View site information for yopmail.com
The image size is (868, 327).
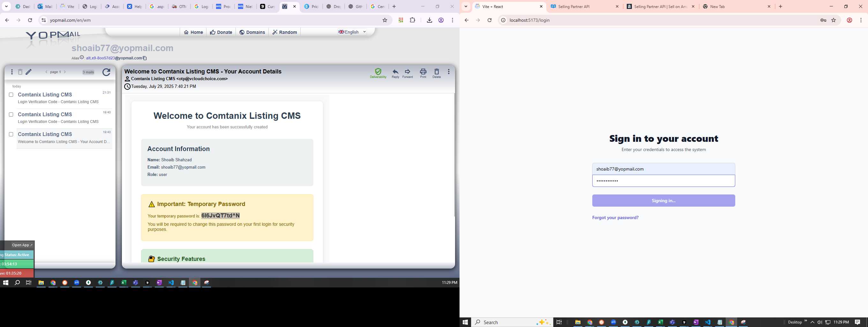click(43, 20)
